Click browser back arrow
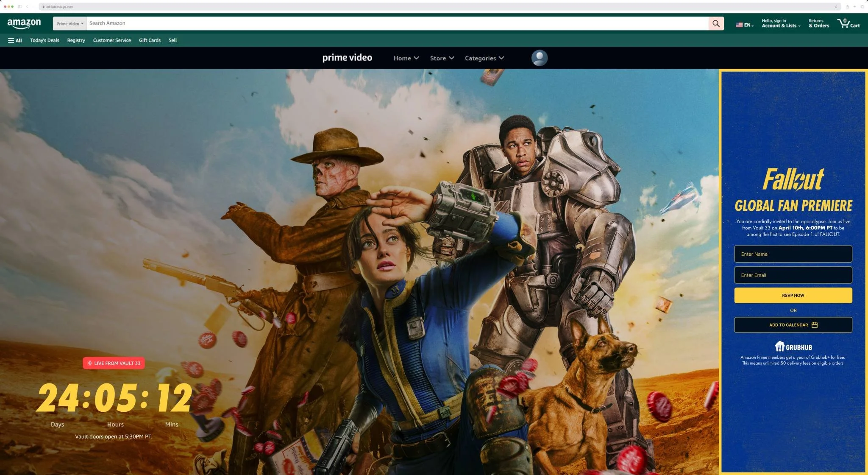This screenshot has height=475, width=868. tap(27, 6)
